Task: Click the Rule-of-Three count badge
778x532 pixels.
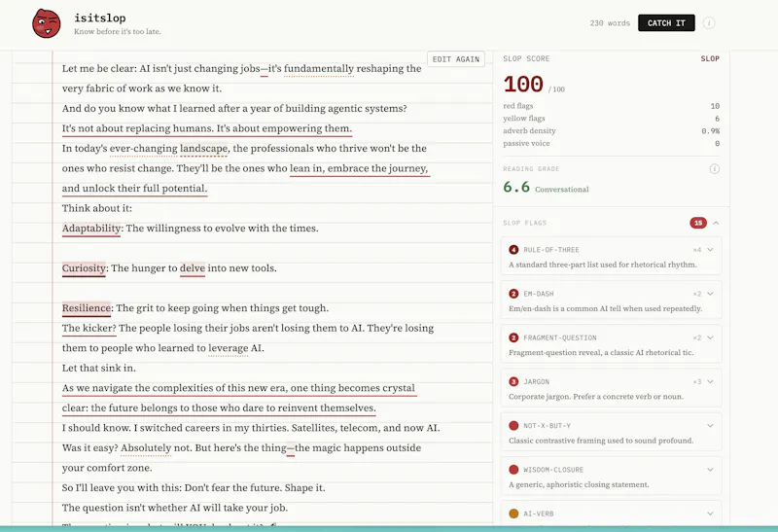Action: (513, 250)
